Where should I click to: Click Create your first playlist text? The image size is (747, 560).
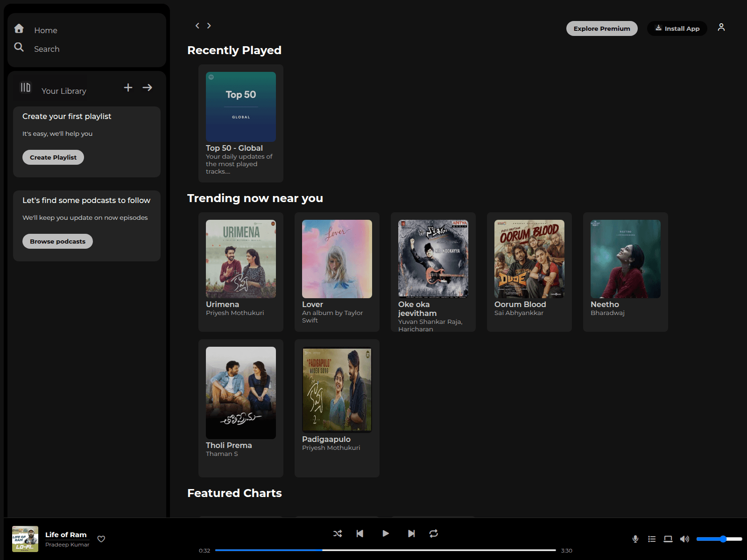point(67,116)
